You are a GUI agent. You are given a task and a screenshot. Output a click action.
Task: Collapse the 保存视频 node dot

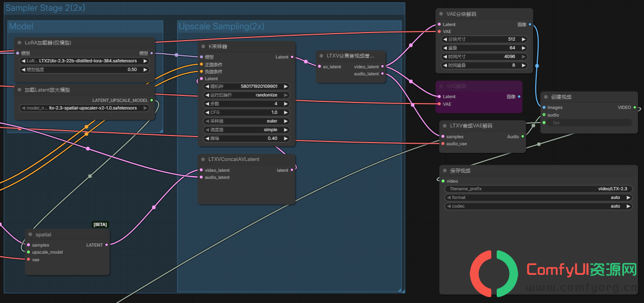coord(445,171)
